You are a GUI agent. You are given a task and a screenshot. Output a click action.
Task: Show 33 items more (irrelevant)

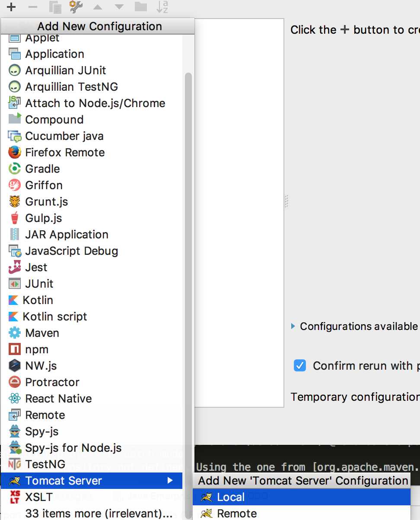92,513
